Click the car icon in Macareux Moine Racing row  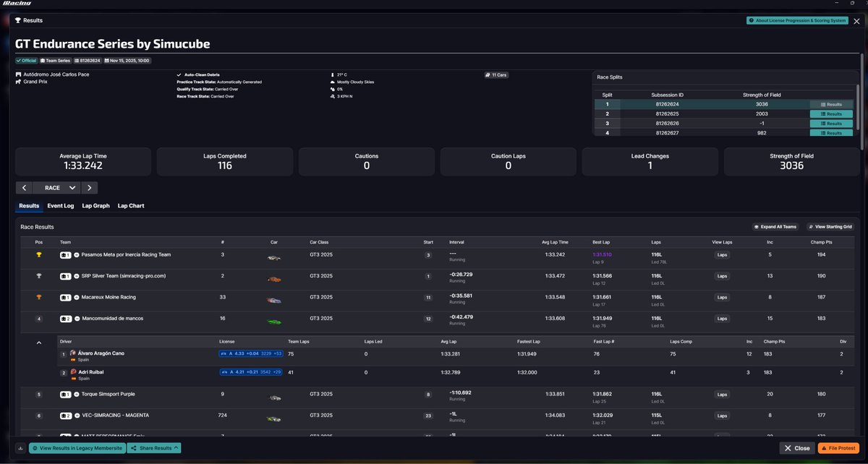(x=273, y=299)
